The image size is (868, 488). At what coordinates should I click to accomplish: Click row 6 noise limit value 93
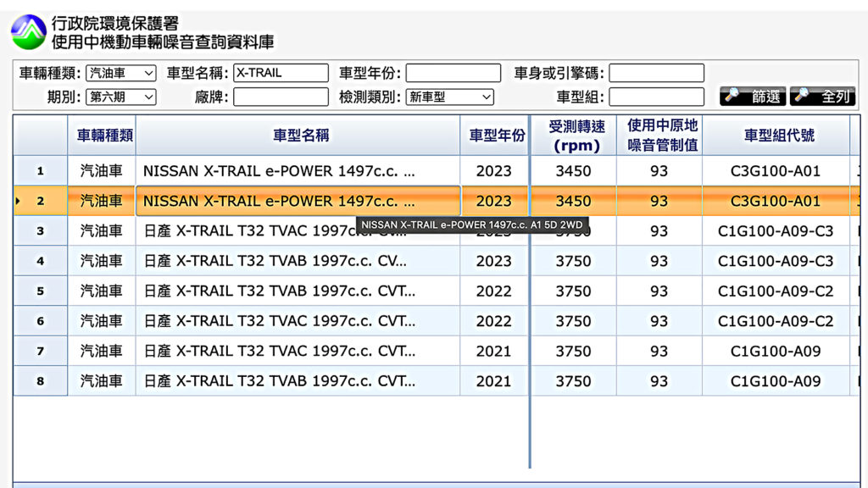click(659, 321)
